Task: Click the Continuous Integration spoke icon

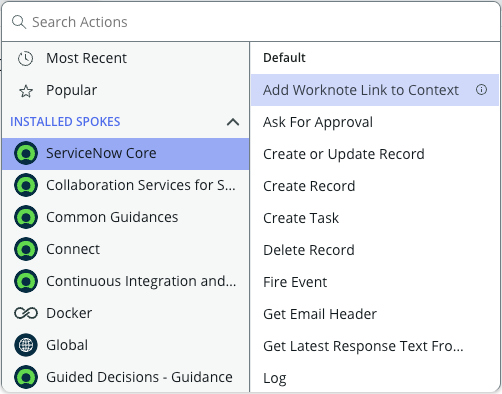Action: pos(26,281)
